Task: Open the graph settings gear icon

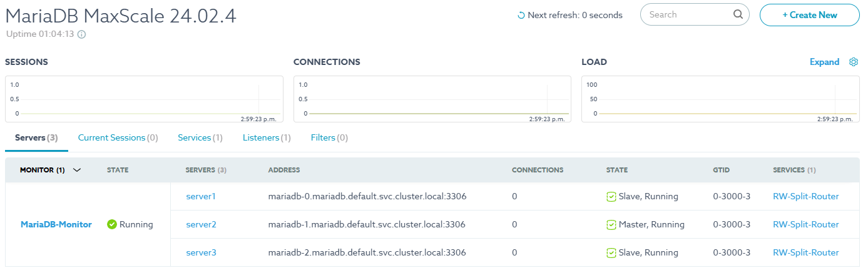Action: 853,62
